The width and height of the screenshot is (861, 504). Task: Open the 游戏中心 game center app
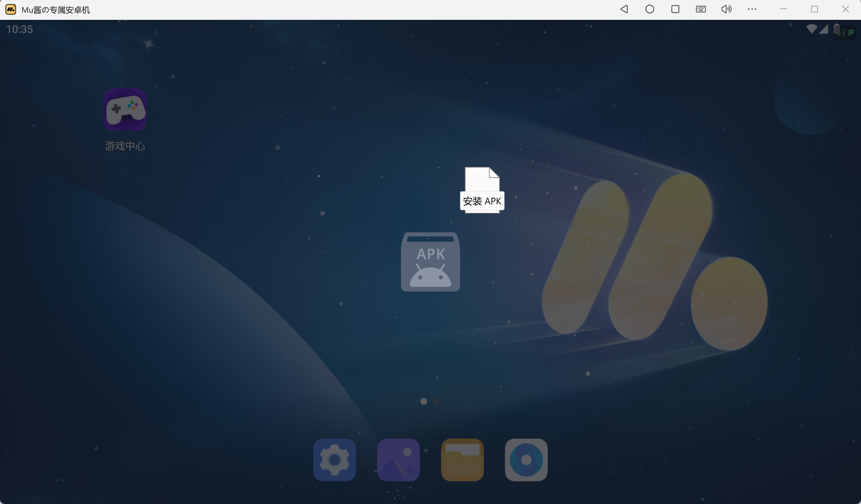[x=125, y=110]
